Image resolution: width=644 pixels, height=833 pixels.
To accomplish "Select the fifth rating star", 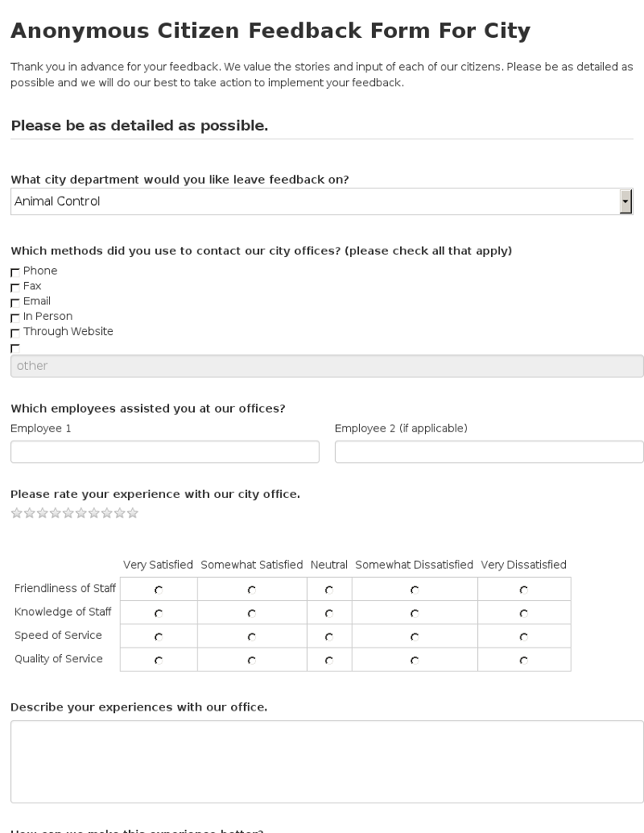I will [68, 512].
